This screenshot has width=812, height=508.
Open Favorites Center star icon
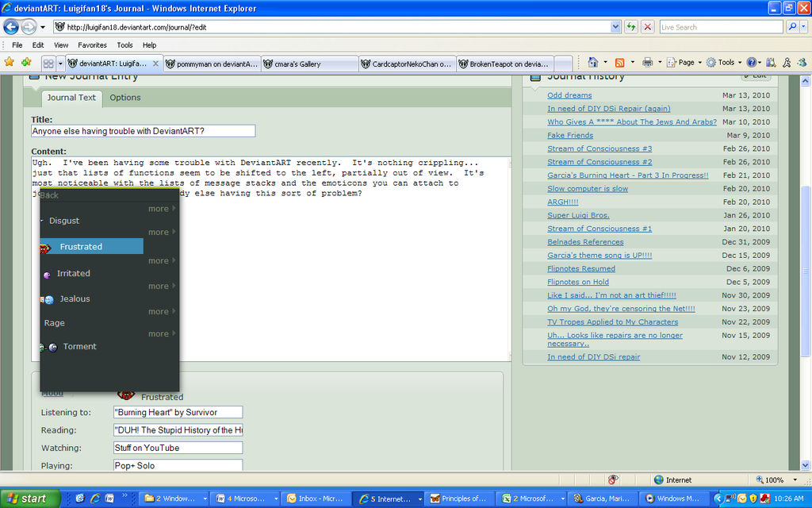[x=10, y=62]
